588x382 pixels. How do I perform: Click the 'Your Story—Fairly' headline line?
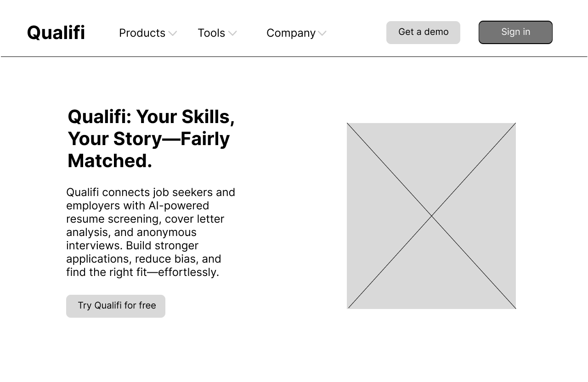[148, 139]
